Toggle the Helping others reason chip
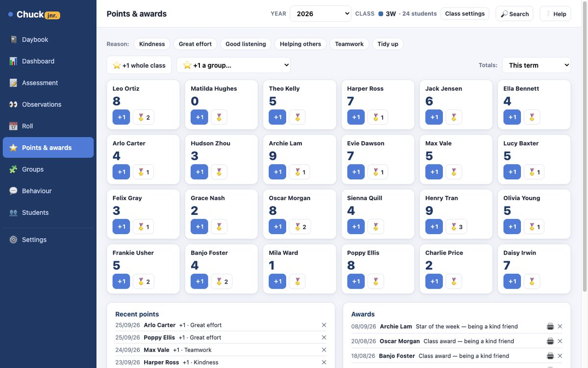This screenshot has width=588, height=368. 300,44
